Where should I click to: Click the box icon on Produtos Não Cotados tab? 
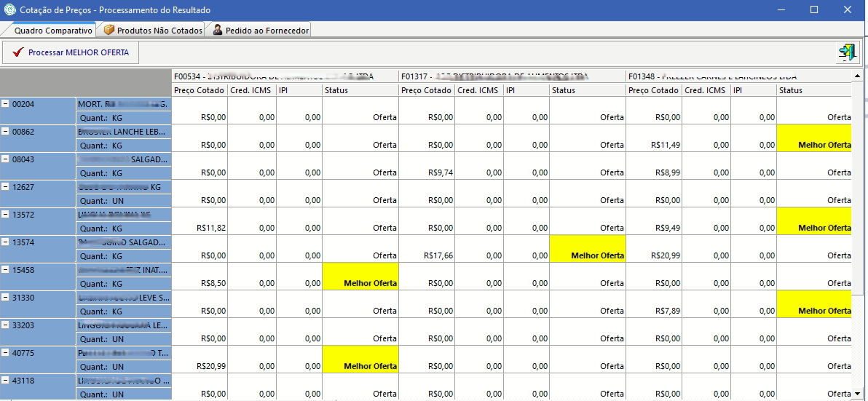pos(109,30)
